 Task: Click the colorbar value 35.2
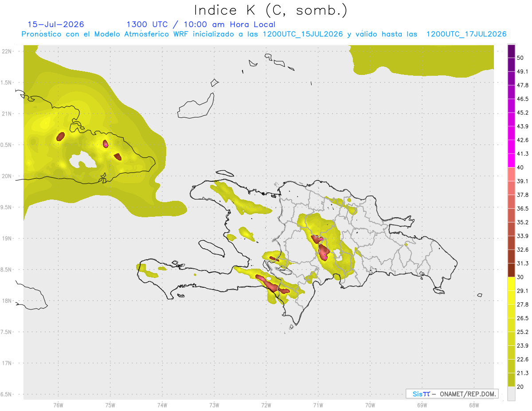pos(523,222)
